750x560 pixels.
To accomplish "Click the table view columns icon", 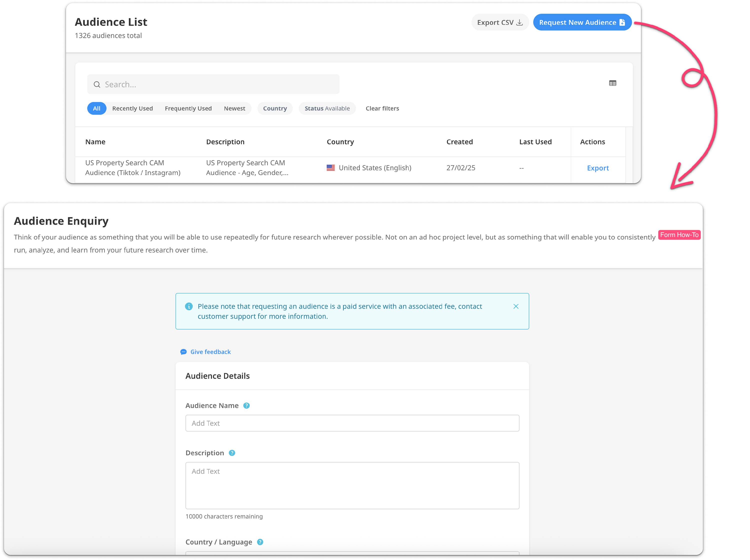I will [612, 83].
